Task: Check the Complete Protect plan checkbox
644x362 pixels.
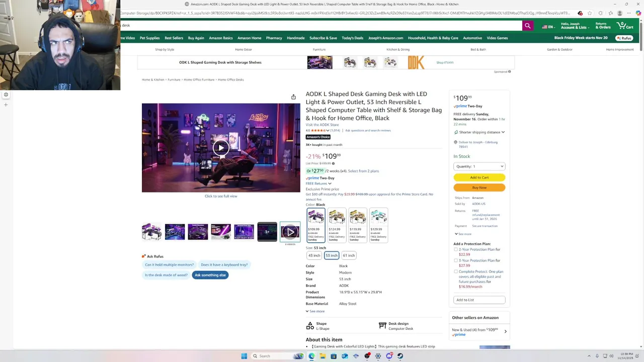Action: tap(456, 271)
